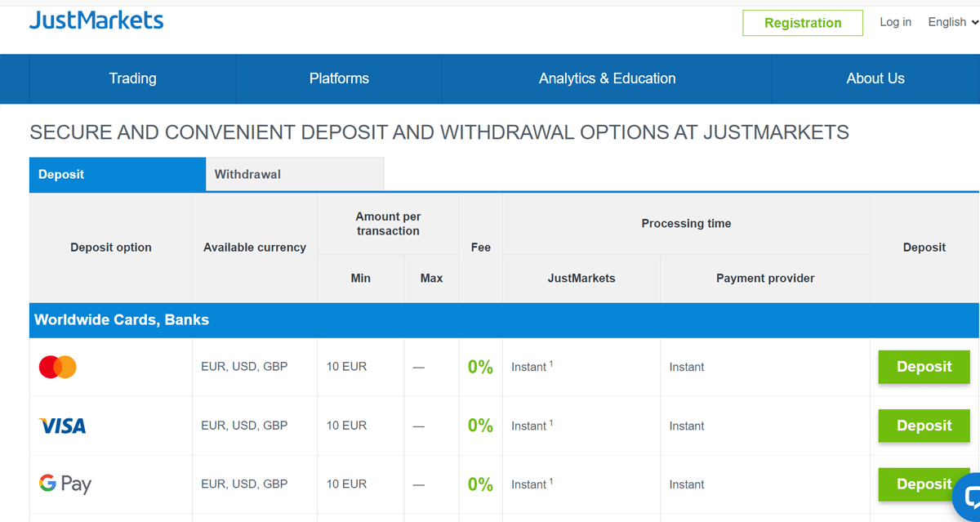Click the Mastercard logo icon

pos(58,368)
